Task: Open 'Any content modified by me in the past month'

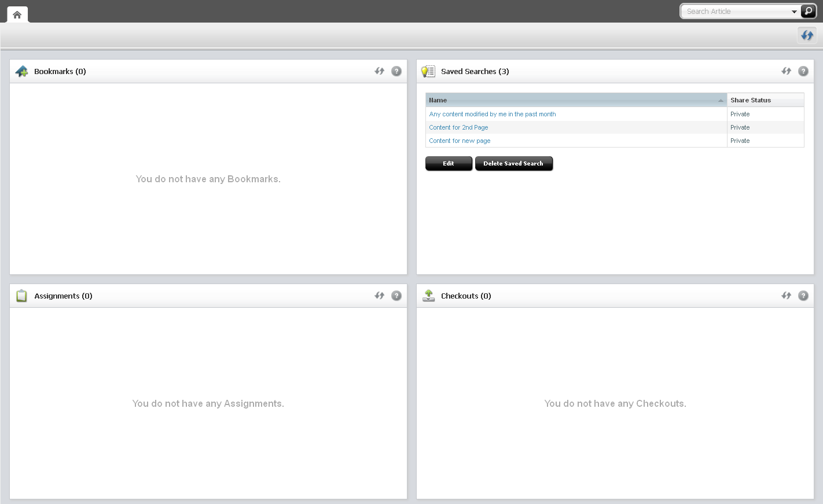Action: (493, 114)
